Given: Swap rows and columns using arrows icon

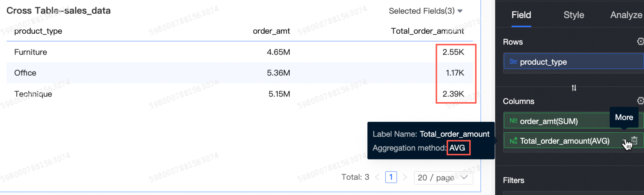Looking at the screenshot, I should (574, 88).
